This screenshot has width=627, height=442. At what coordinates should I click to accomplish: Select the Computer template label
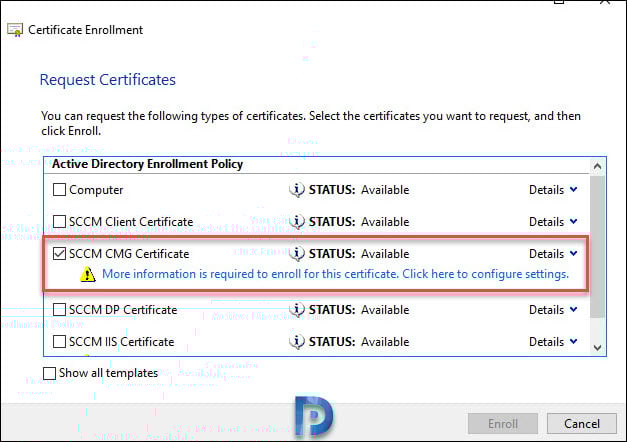point(96,190)
